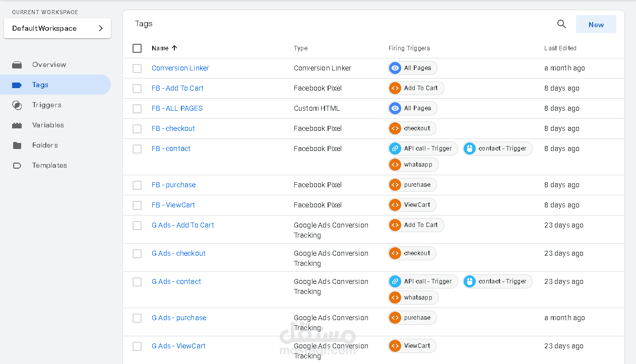Open the FB - Add To Cart tag
636x364 pixels.
(177, 88)
